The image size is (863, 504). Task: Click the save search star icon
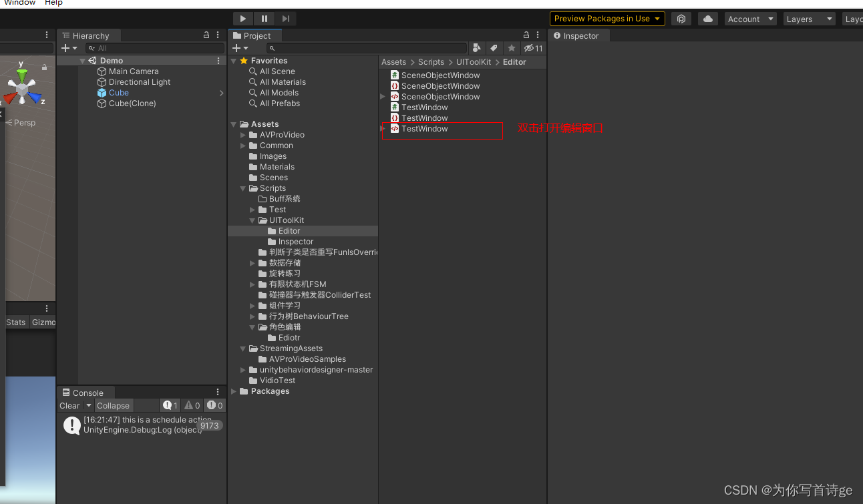point(510,48)
